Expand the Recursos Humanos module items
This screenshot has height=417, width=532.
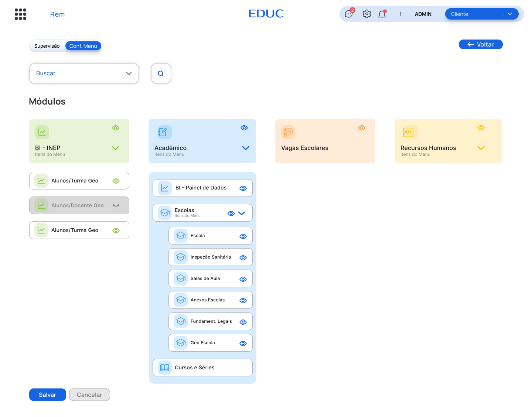pos(481,148)
